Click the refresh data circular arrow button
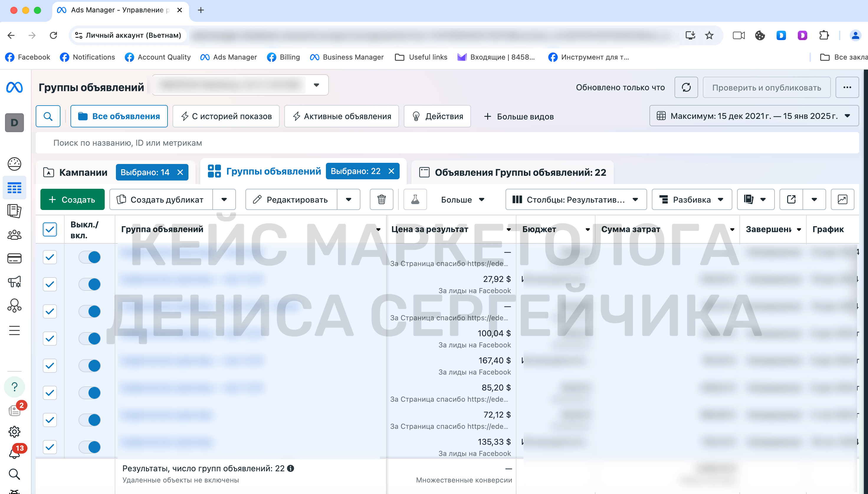The width and height of the screenshot is (868, 494). pos(686,88)
